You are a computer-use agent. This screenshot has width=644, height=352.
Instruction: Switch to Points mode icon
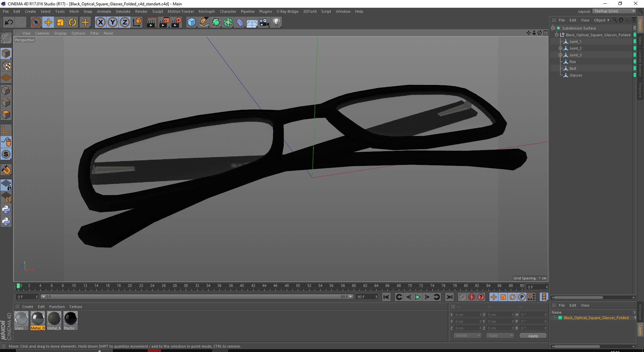point(6,90)
